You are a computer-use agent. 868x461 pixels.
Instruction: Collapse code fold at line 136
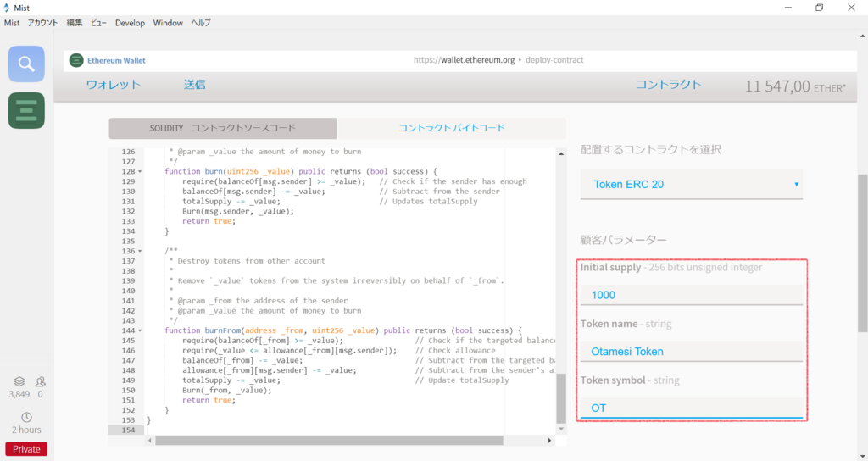pyautogui.click(x=140, y=251)
